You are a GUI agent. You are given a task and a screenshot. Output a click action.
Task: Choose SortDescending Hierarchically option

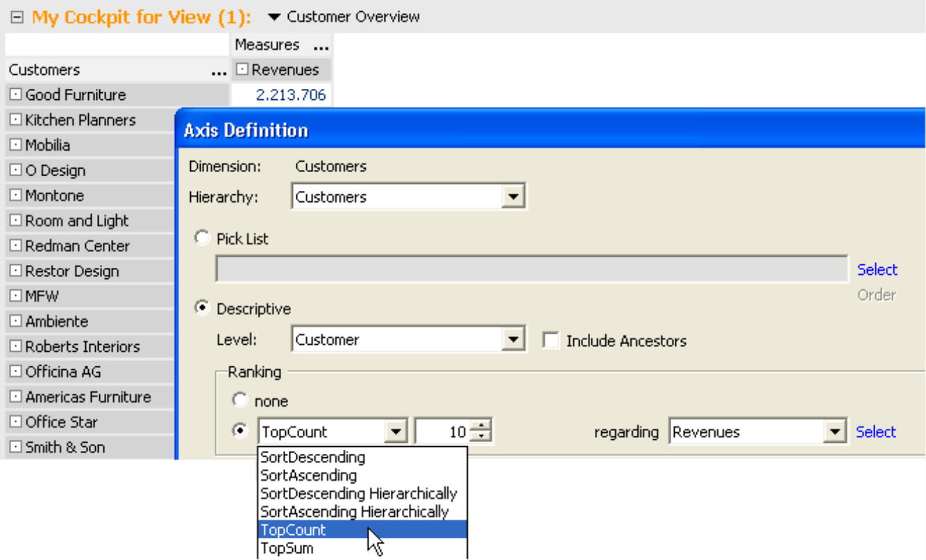[358, 493]
